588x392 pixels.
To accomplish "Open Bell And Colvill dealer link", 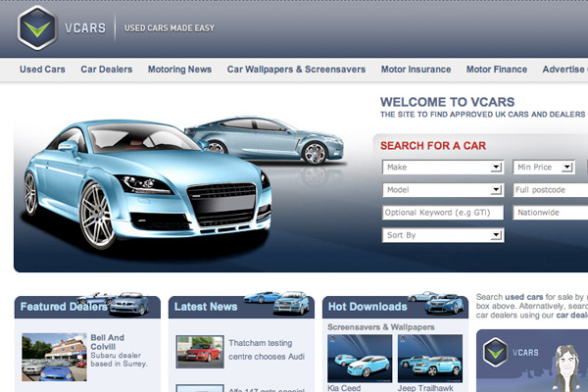I will pyautogui.click(x=107, y=342).
